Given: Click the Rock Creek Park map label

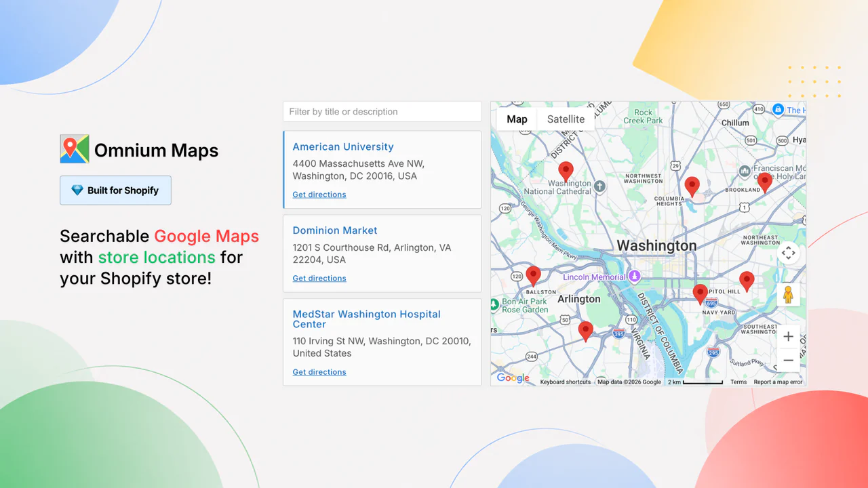Looking at the screenshot, I should pyautogui.click(x=644, y=117).
